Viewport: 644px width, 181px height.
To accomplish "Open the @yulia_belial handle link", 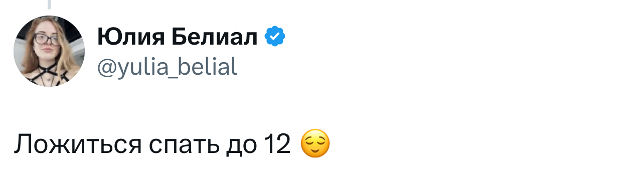I will [167, 66].
